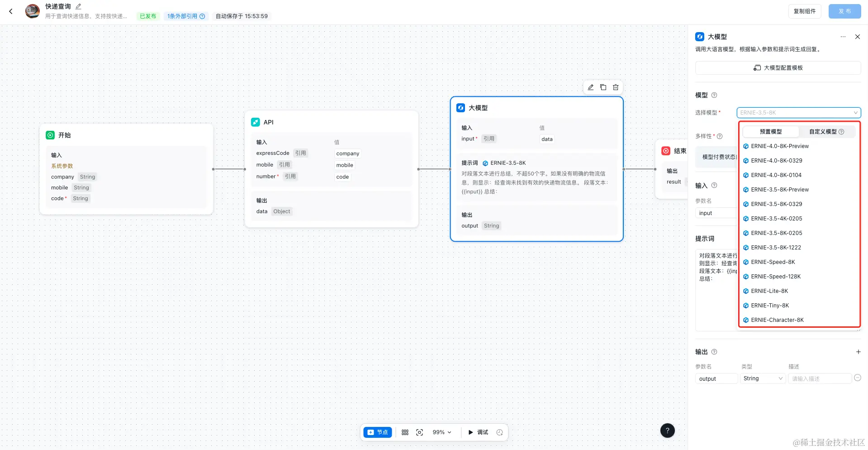
Task: Click the pencil icon beside 快递查询 title
Action: (x=78, y=6)
